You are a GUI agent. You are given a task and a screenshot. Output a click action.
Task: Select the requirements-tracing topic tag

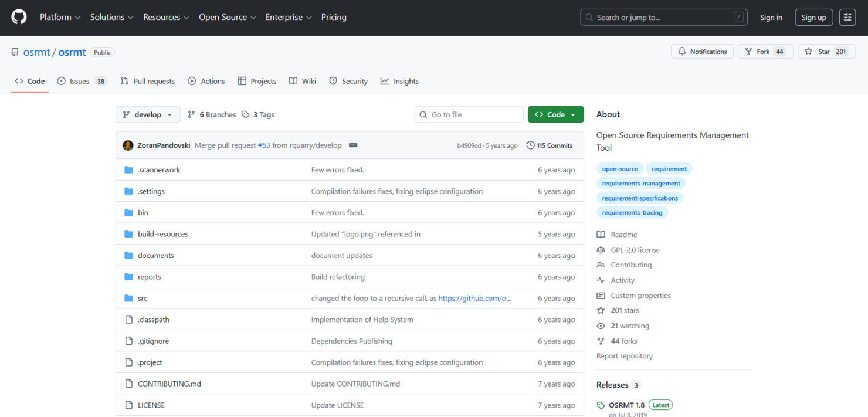tap(632, 213)
